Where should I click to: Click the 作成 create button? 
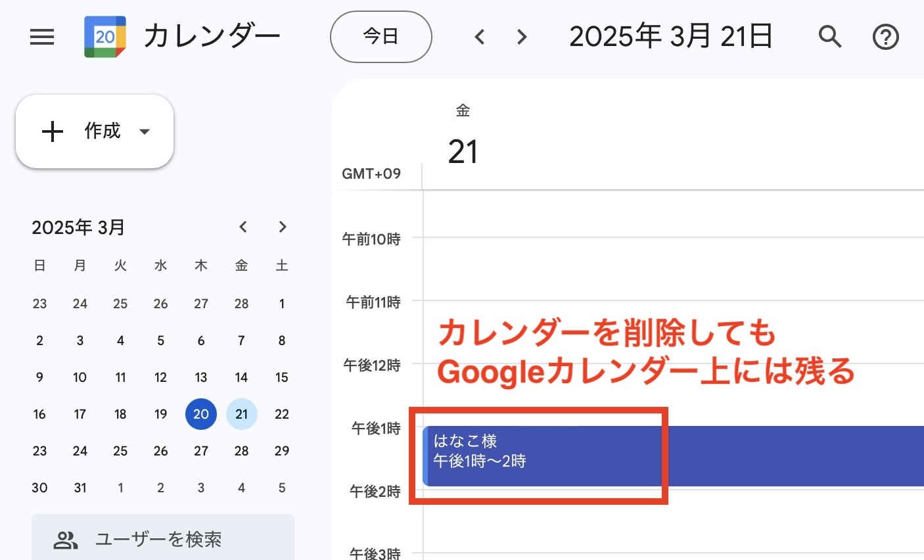point(94,131)
